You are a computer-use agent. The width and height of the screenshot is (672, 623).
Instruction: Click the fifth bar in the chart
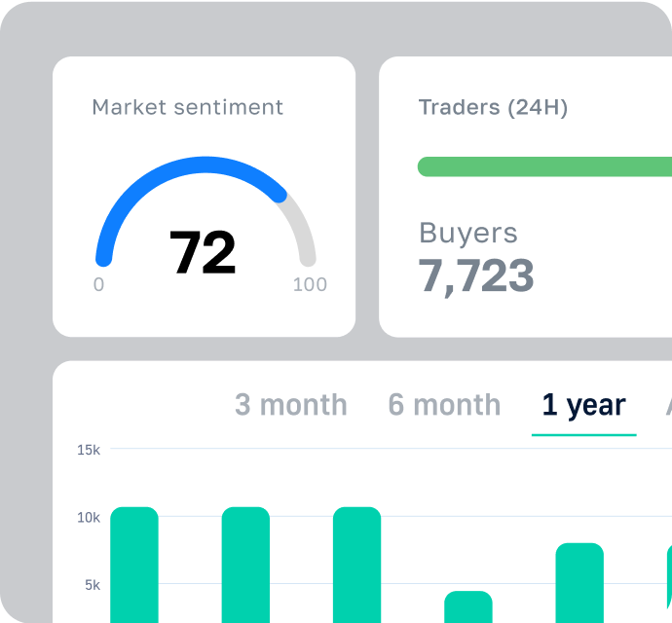click(x=579, y=583)
